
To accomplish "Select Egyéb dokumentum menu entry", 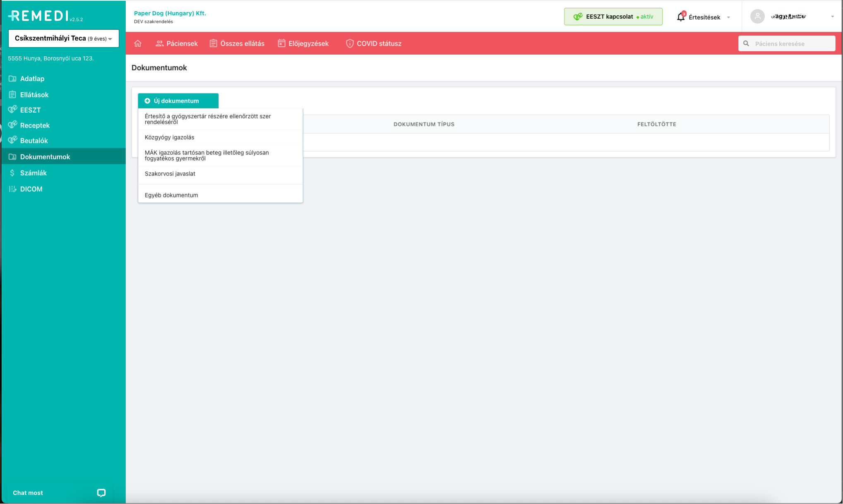I will pos(171,195).
